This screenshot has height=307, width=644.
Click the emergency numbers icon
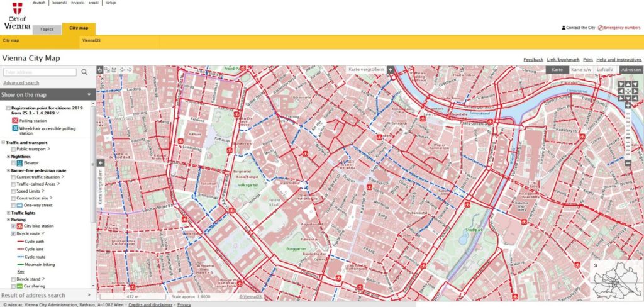click(601, 28)
